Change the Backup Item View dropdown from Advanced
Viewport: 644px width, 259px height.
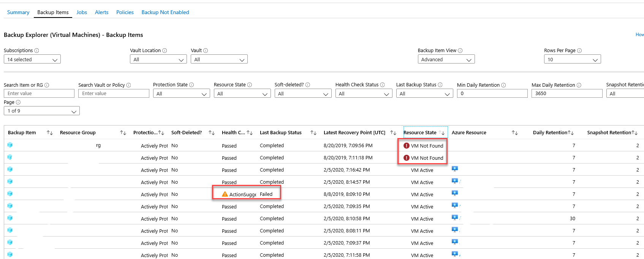coord(446,59)
